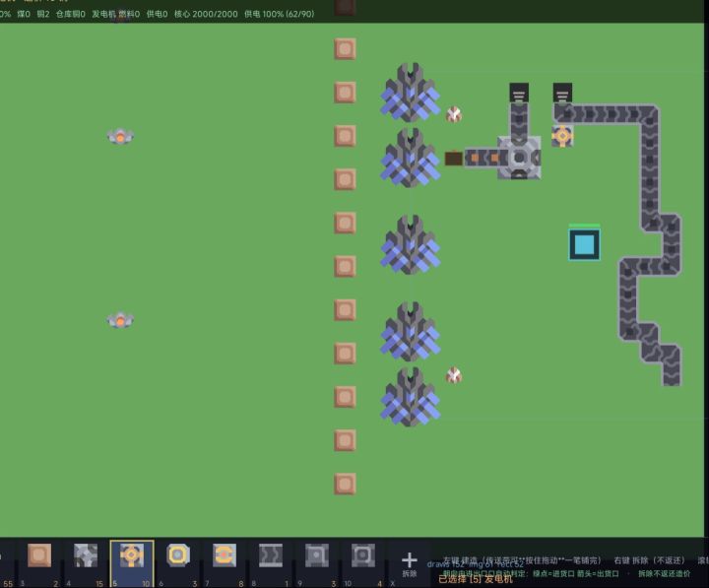Activate the 拆除 demolish tool with plus icon
This screenshot has width=709, height=588.
pyautogui.click(x=410, y=563)
